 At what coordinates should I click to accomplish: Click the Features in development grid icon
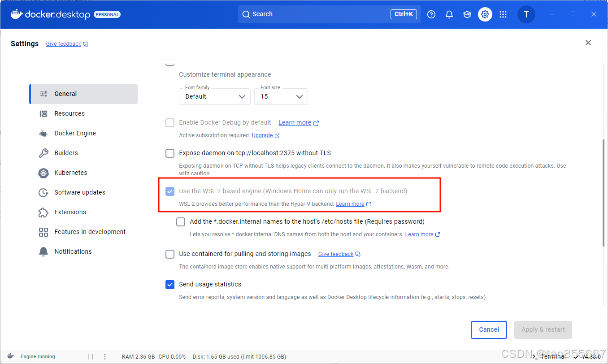pos(43,232)
